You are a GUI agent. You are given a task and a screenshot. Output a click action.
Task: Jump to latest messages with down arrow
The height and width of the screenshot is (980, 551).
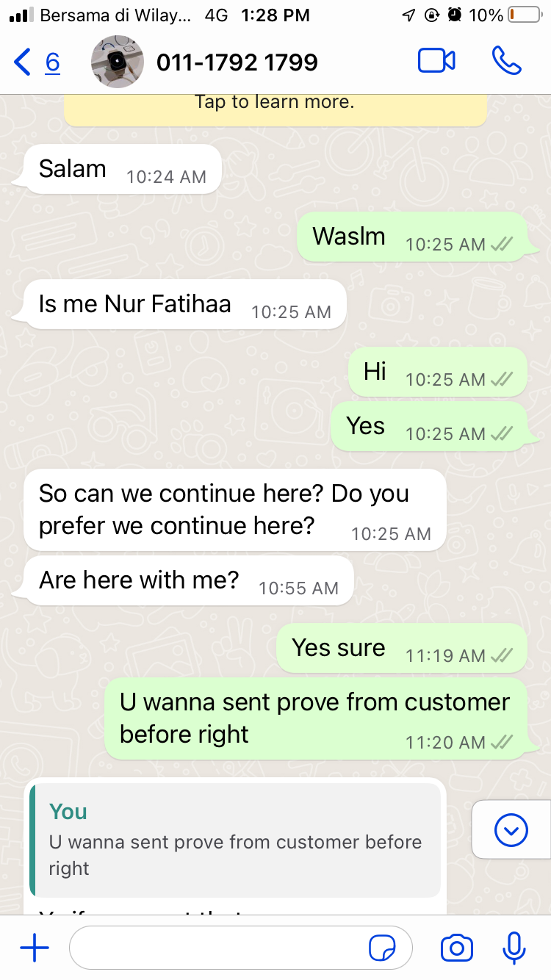click(511, 830)
